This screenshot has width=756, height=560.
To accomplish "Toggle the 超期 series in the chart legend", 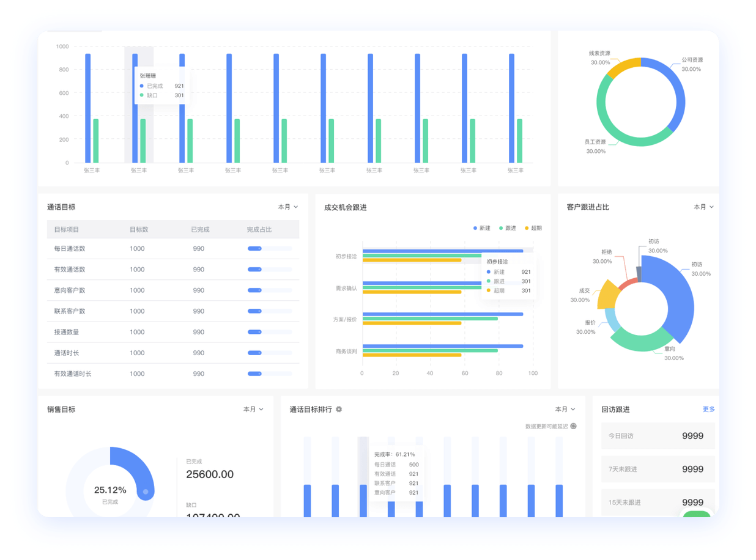I will point(532,228).
